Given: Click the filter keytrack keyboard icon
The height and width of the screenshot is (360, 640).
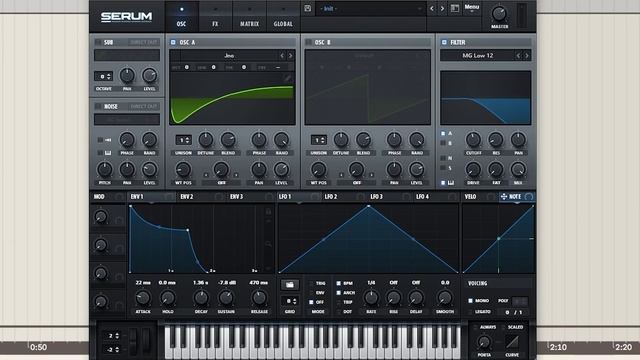Looking at the screenshot, I should 451,183.
